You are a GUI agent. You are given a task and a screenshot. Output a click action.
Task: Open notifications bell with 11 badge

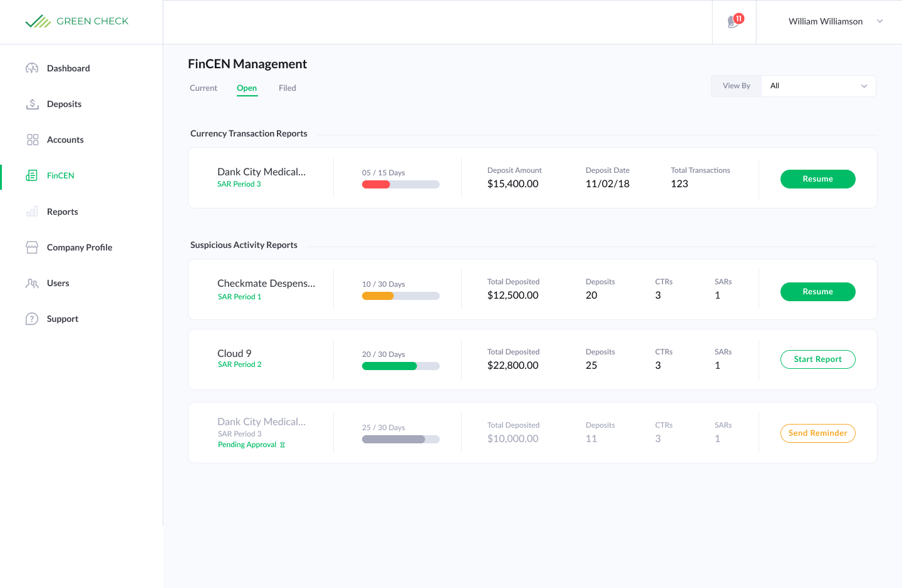(734, 22)
